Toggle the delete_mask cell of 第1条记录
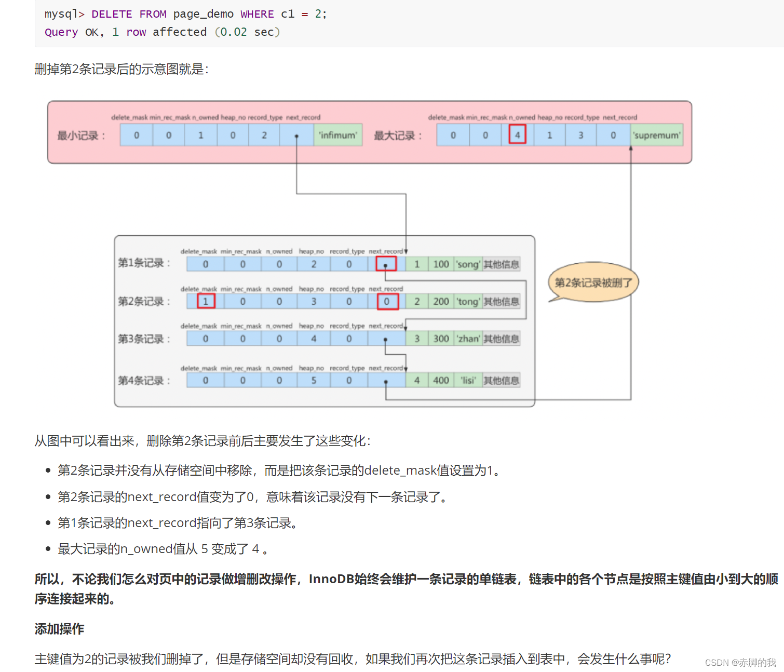The height and width of the screenshot is (672, 784). click(205, 264)
